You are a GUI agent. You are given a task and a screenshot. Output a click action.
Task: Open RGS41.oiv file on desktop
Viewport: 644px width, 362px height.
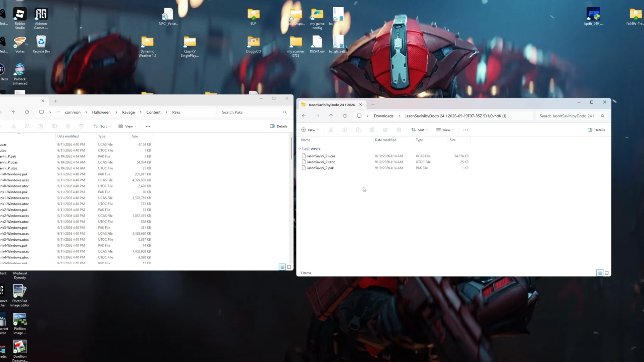(x=317, y=44)
